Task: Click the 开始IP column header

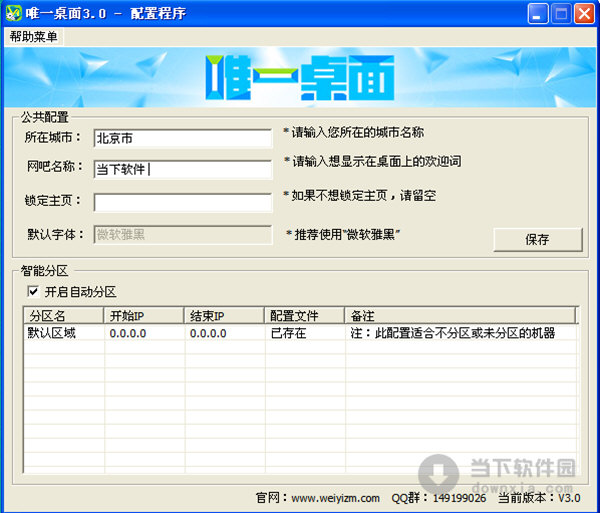Action: pos(144,316)
